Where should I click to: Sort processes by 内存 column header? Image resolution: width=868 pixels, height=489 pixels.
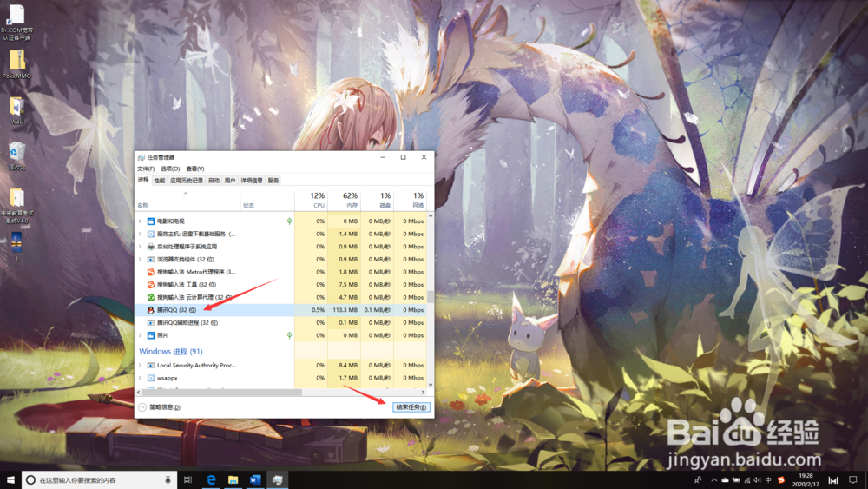point(344,201)
